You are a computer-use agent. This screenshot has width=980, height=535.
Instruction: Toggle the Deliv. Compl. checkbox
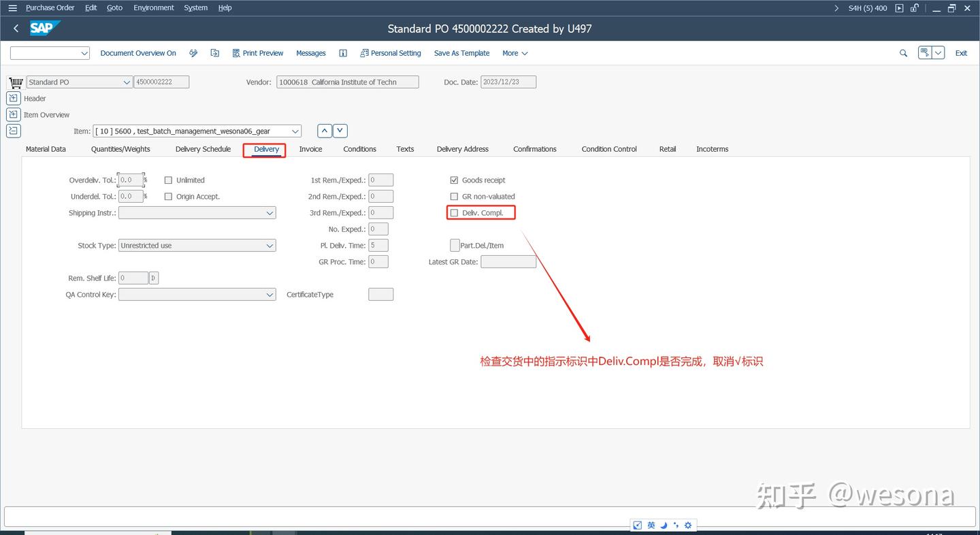[x=454, y=213]
